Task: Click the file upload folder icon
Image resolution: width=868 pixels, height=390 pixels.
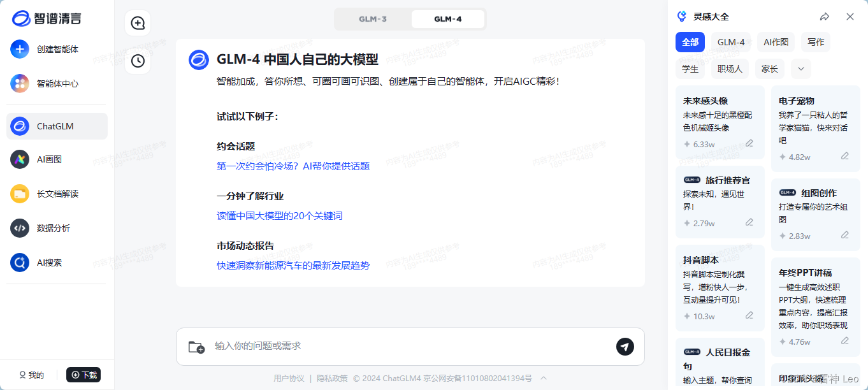Action: pyautogui.click(x=196, y=347)
